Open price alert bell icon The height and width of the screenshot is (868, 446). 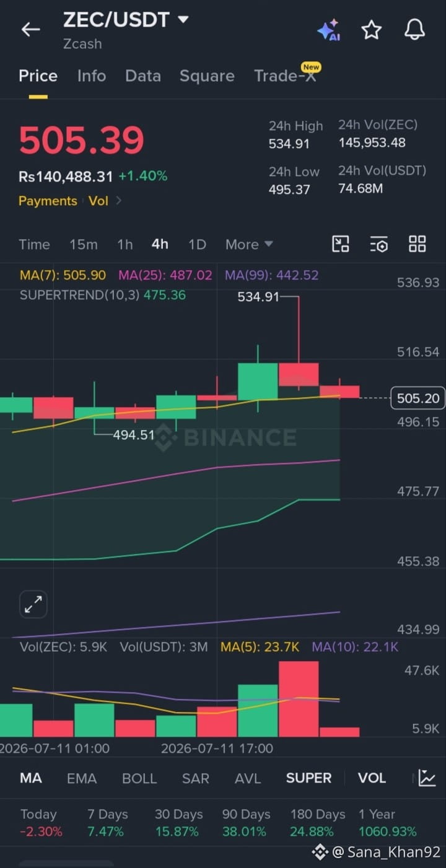pyautogui.click(x=414, y=29)
